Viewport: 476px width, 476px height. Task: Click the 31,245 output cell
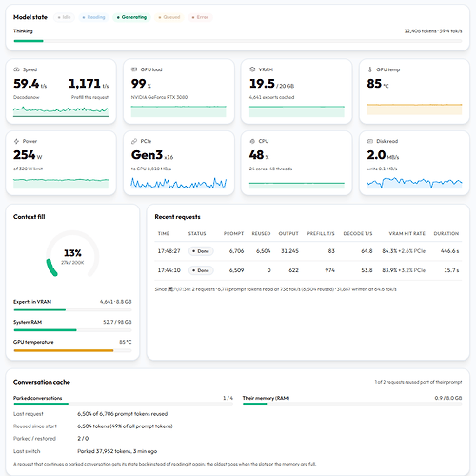[x=289, y=251]
